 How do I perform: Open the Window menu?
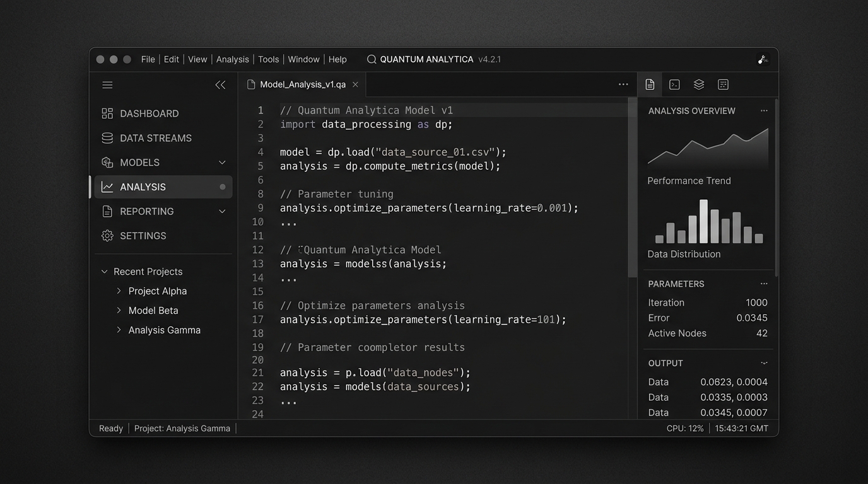click(x=304, y=59)
